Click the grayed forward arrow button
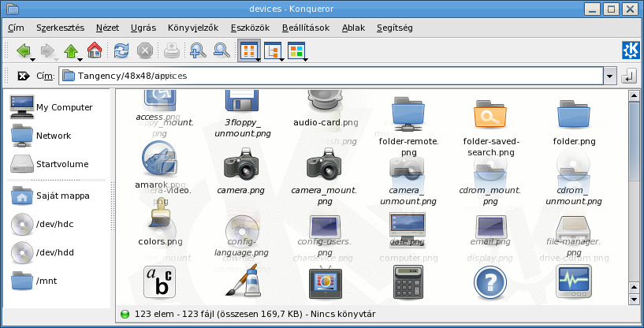This screenshot has height=328, width=644. click(47, 50)
